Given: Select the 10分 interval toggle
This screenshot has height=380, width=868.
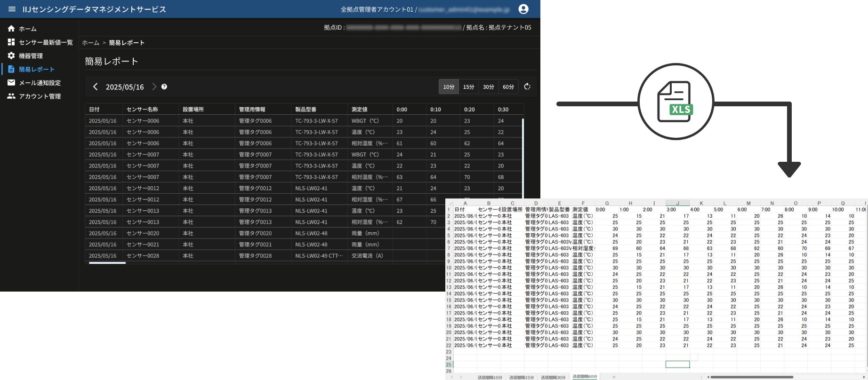Looking at the screenshot, I should [449, 87].
